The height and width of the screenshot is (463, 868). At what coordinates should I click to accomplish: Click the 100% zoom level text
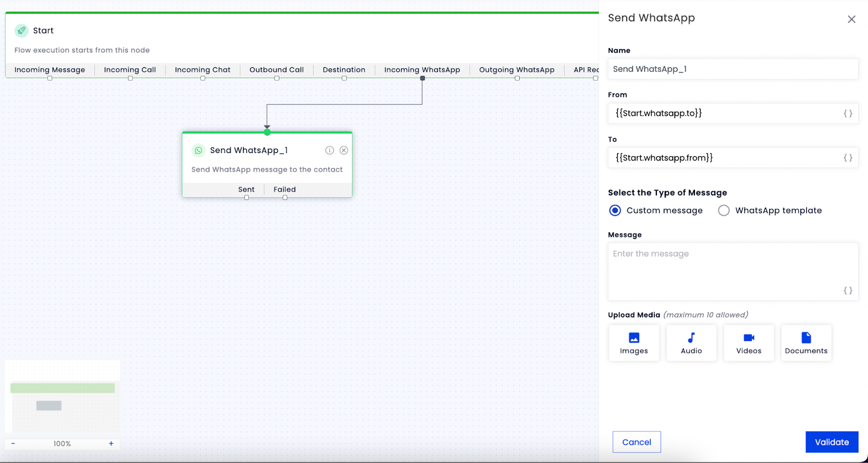pos(62,443)
